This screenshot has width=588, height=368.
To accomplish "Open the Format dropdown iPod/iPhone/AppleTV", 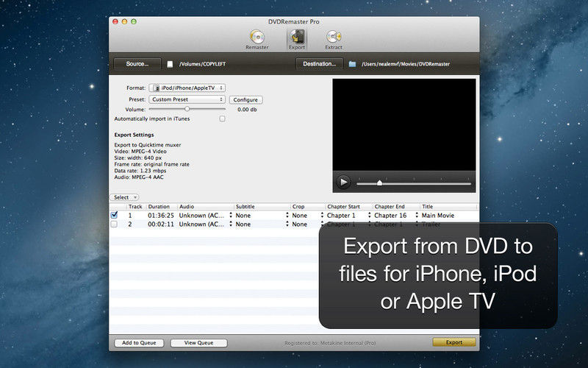I will tap(187, 88).
